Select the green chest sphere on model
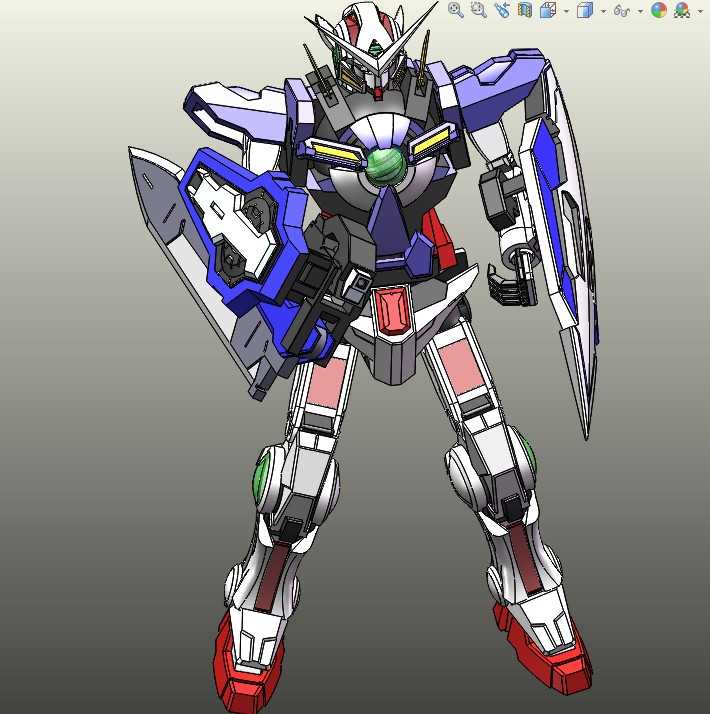This screenshot has width=710, height=714. 385,167
